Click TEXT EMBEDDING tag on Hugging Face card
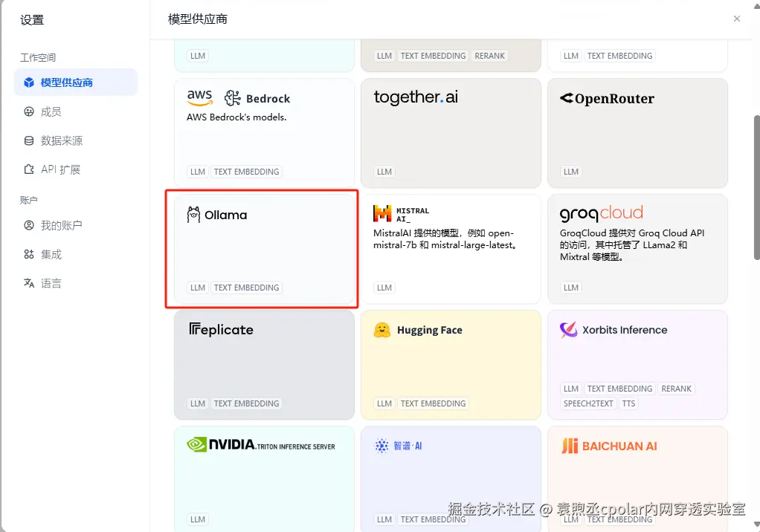 click(x=433, y=403)
